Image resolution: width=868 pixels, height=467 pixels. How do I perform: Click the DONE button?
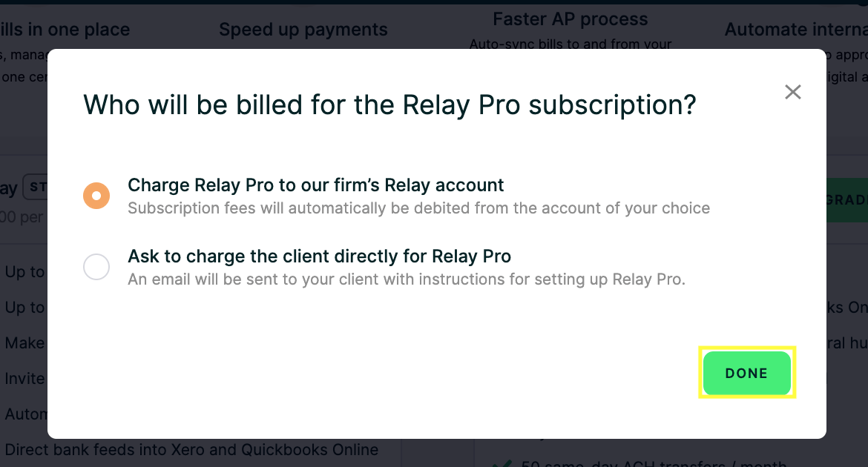coord(747,373)
